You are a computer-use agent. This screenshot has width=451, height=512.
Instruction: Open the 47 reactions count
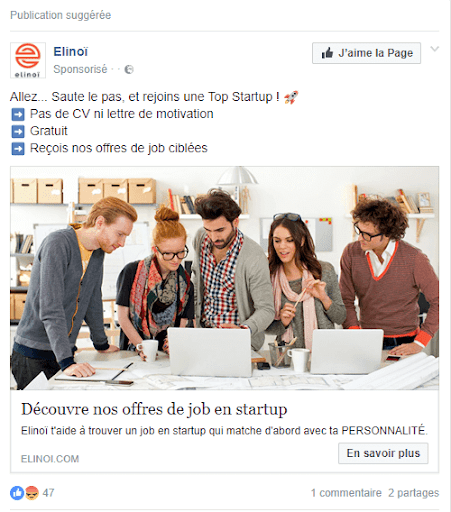click(48, 493)
